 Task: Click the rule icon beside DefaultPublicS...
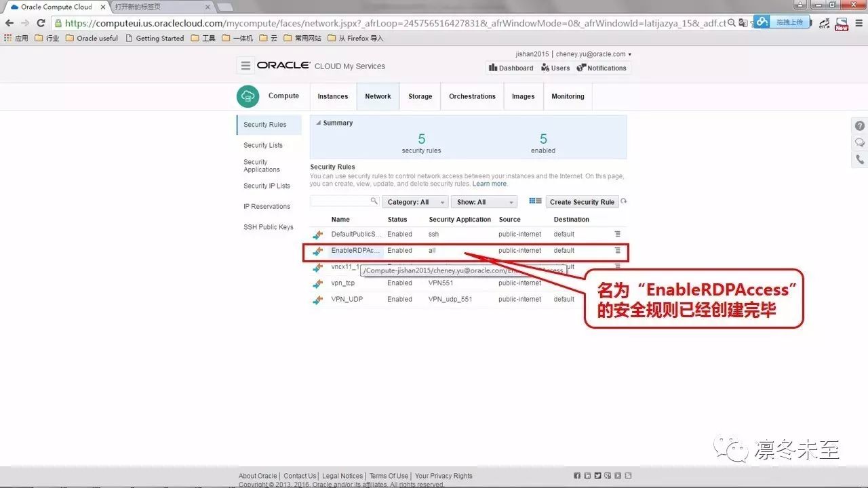click(318, 235)
